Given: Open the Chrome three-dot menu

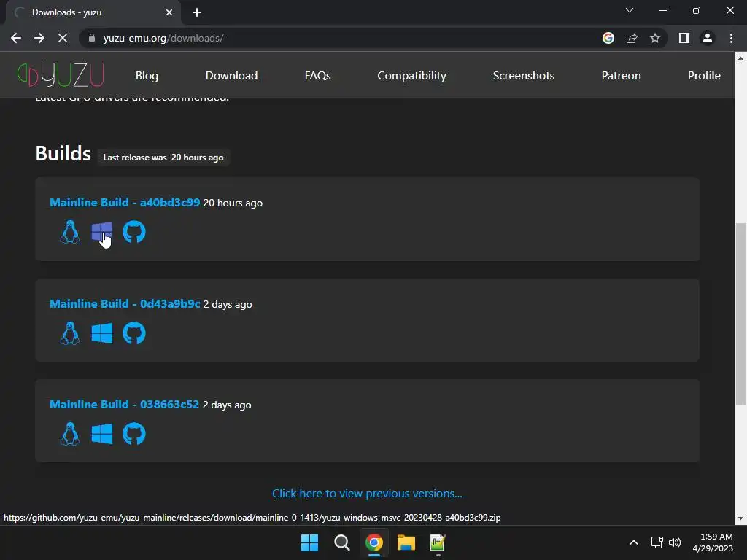Looking at the screenshot, I should pos(731,38).
